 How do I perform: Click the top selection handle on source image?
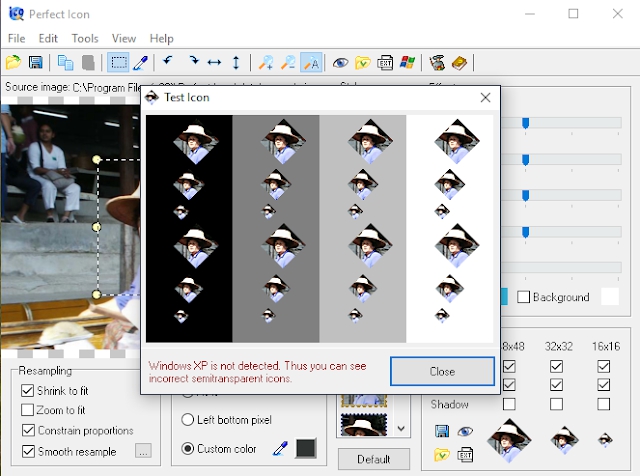[x=97, y=159]
